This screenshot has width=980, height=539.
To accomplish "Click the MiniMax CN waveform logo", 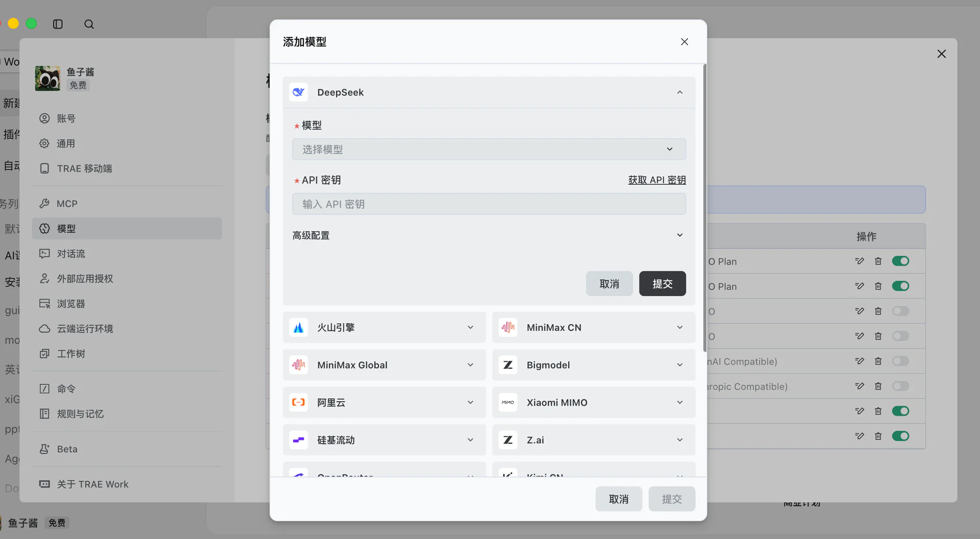I will 508,328.
